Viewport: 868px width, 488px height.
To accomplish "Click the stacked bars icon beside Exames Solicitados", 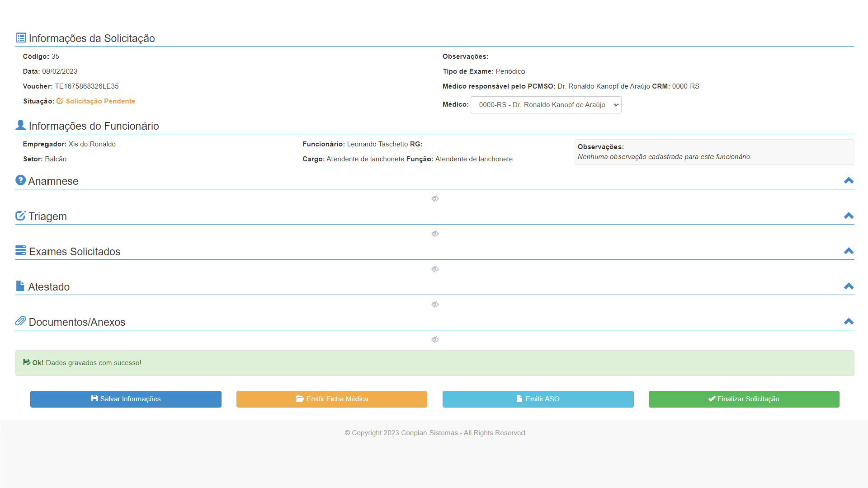I will click(20, 250).
